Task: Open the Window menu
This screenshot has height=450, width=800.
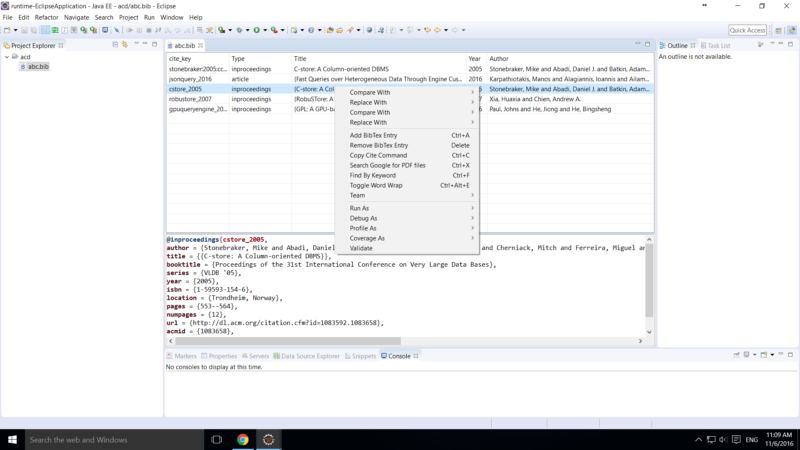Action: coord(171,17)
